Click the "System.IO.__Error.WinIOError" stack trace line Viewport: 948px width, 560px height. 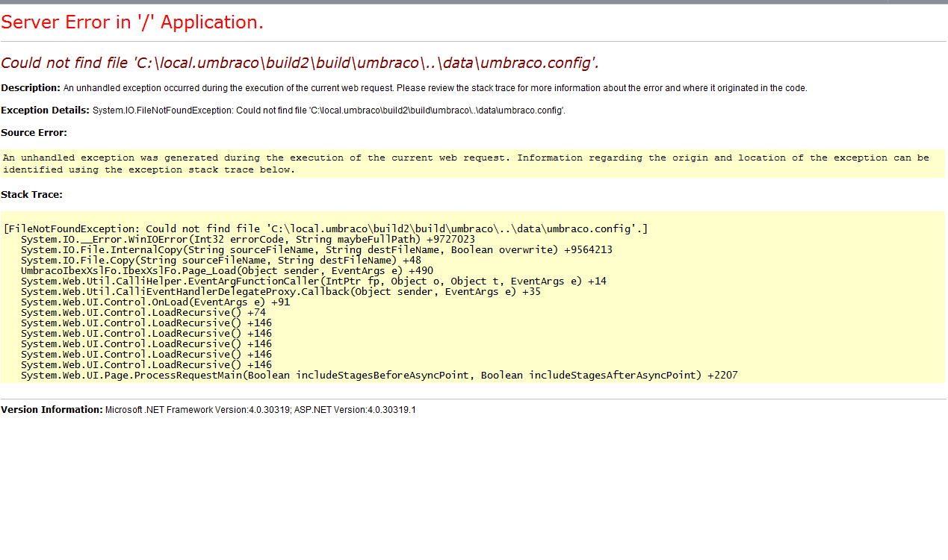point(248,239)
